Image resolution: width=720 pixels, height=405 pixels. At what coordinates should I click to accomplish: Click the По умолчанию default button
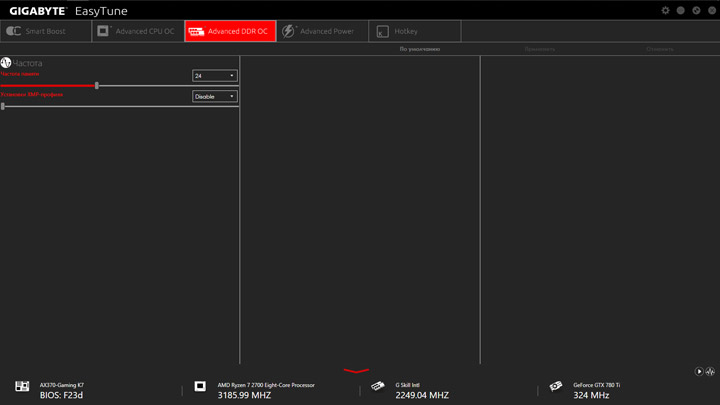(420, 49)
